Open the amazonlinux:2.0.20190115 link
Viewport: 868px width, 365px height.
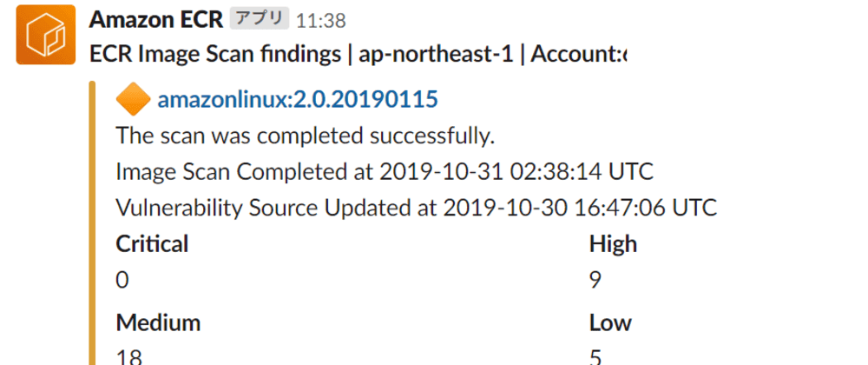[298, 100]
